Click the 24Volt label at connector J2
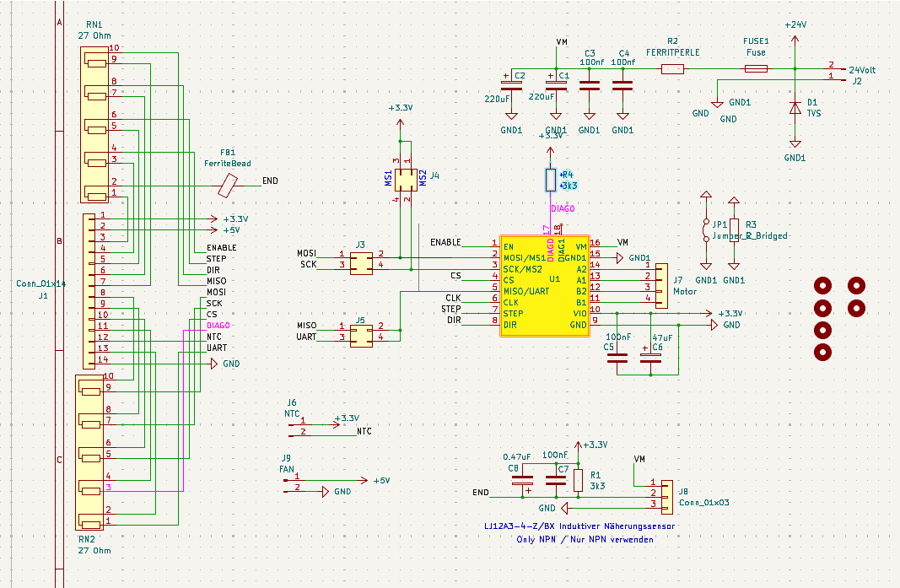 click(x=862, y=70)
